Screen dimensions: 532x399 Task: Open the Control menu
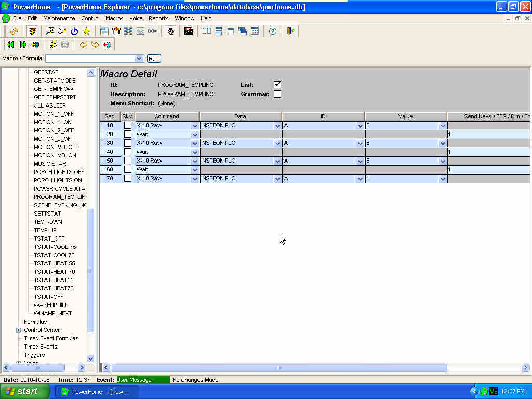point(90,18)
